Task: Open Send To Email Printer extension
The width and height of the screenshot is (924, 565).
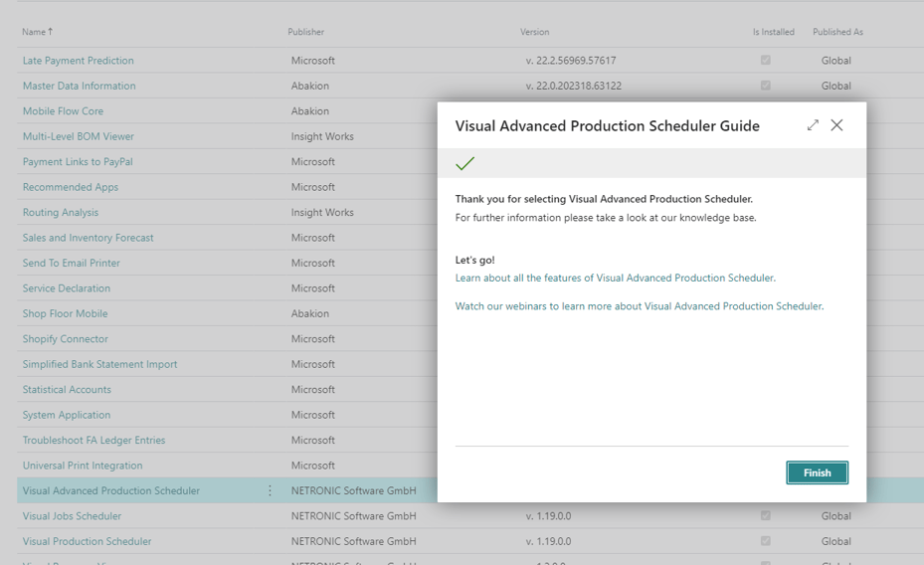Action: point(72,264)
